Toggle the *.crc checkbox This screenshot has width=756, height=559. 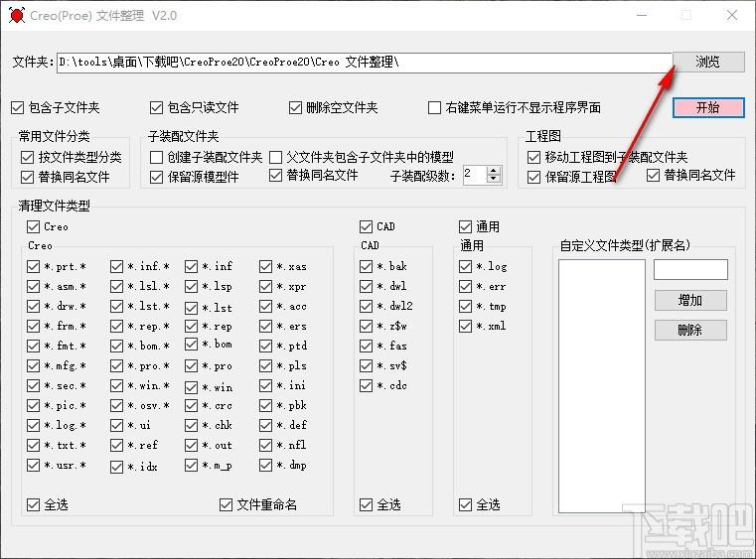point(192,405)
